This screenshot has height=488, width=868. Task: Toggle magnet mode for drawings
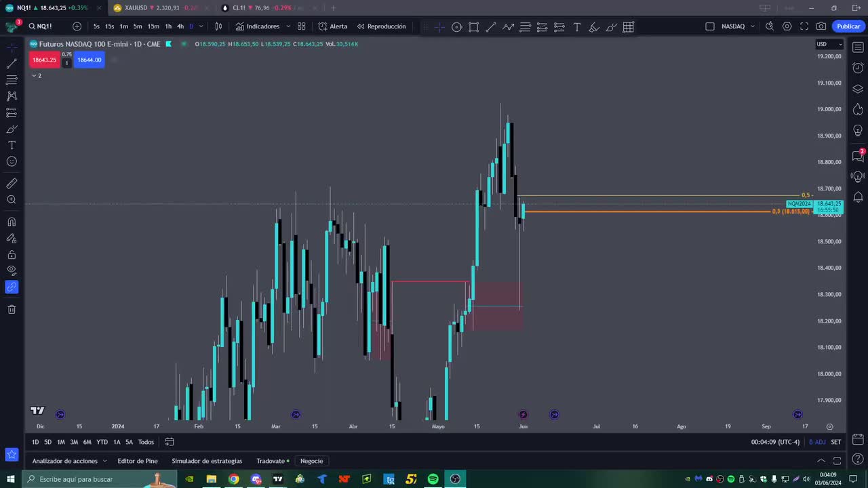coord(12,222)
